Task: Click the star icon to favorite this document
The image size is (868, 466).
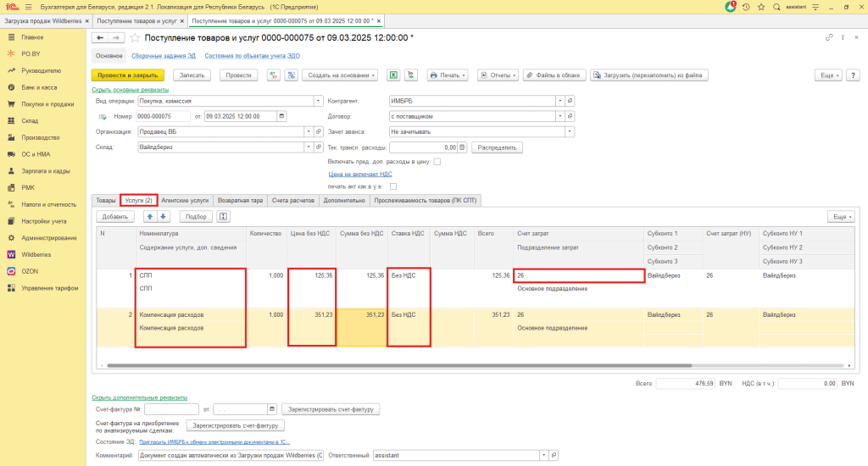Action: point(134,38)
